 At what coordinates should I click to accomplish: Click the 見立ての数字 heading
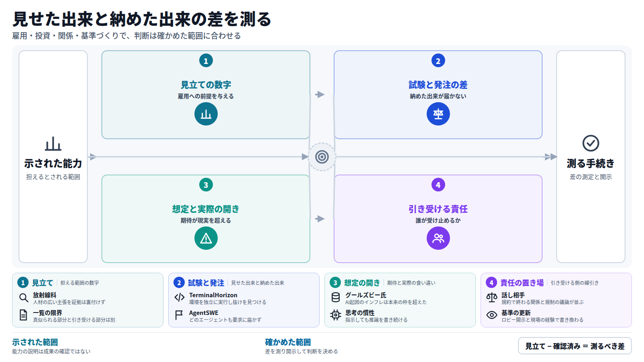tap(206, 85)
